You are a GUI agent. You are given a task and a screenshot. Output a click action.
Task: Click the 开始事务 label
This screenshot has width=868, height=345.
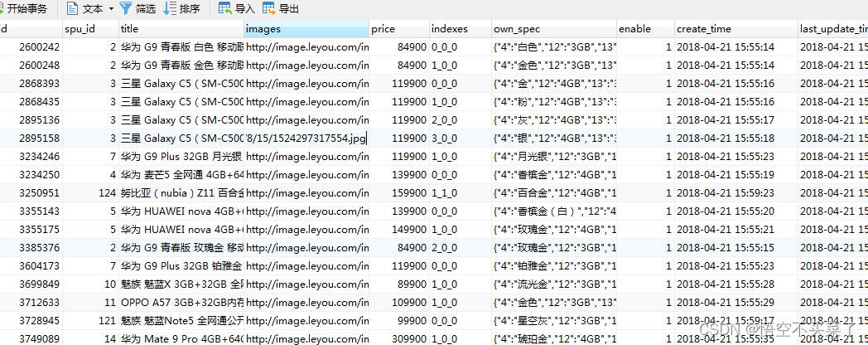pyautogui.click(x=27, y=9)
